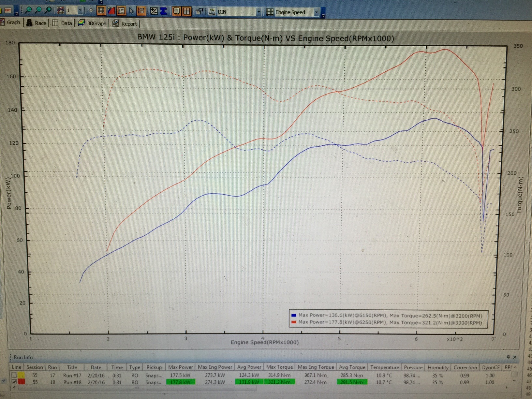Click the chart title BMW 125i
This screenshot has height=399, width=532.
pos(266,38)
